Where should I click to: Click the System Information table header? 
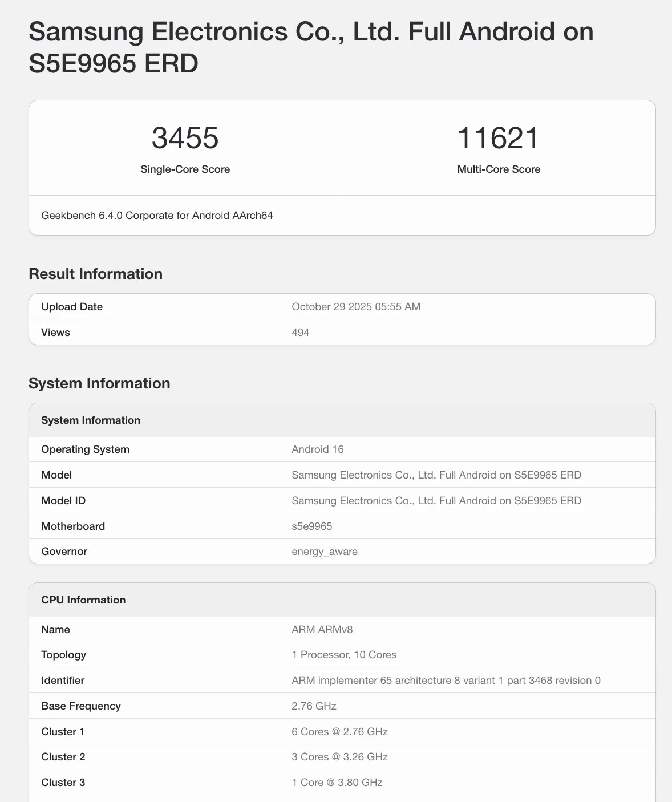click(x=91, y=420)
